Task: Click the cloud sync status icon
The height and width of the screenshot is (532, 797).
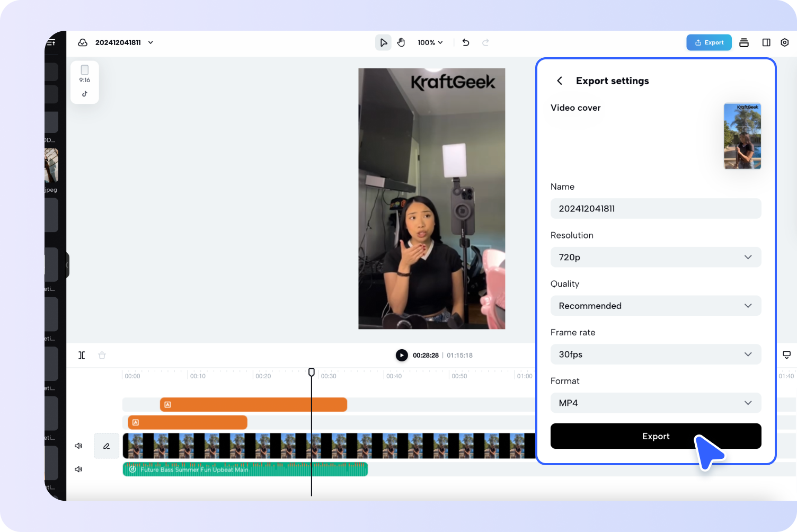Action: point(83,42)
